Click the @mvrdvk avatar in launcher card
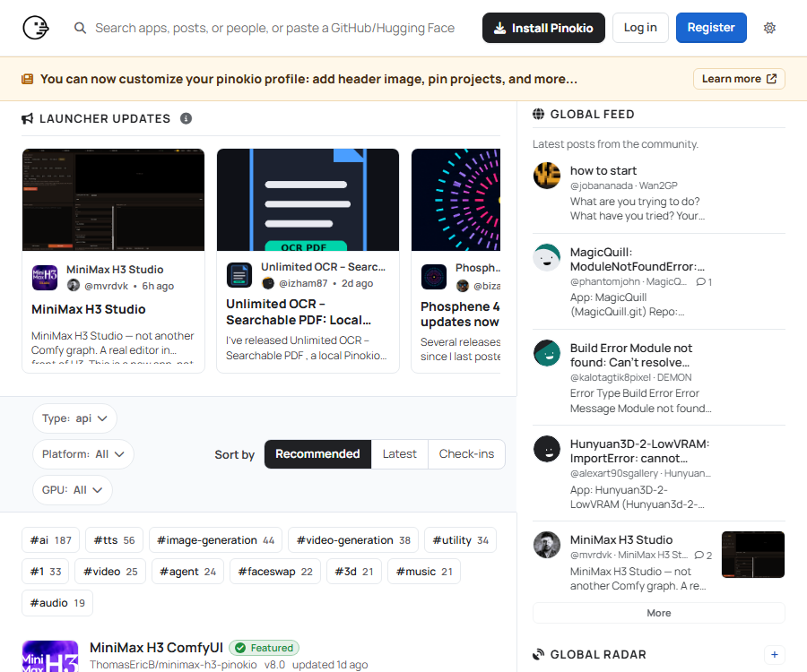This screenshot has width=807, height=672. 74,285
